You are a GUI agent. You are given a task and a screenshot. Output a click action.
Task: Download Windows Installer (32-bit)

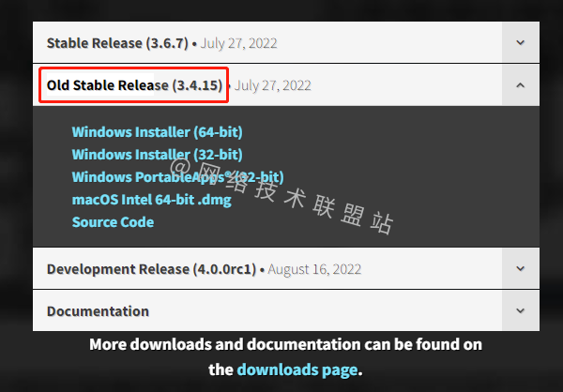158,155
